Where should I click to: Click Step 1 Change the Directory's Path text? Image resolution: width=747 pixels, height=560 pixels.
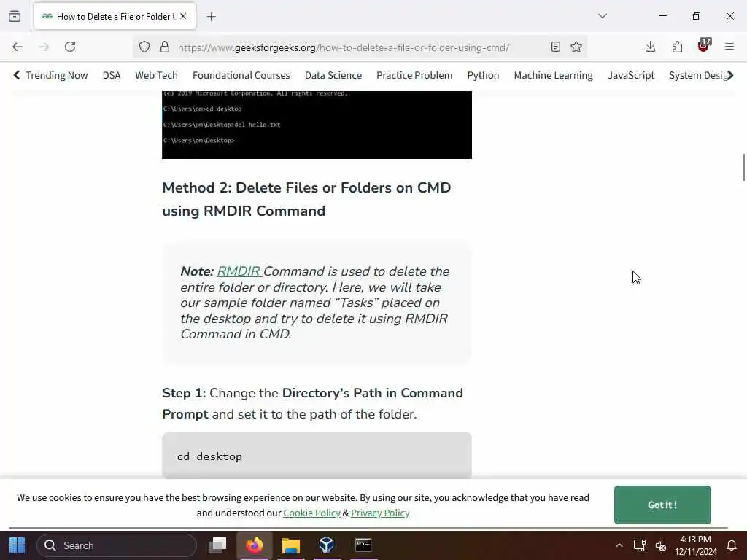coord(312,403)
